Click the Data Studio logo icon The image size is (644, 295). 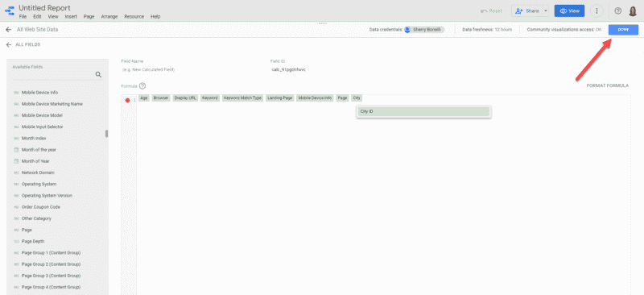point(10,10)
